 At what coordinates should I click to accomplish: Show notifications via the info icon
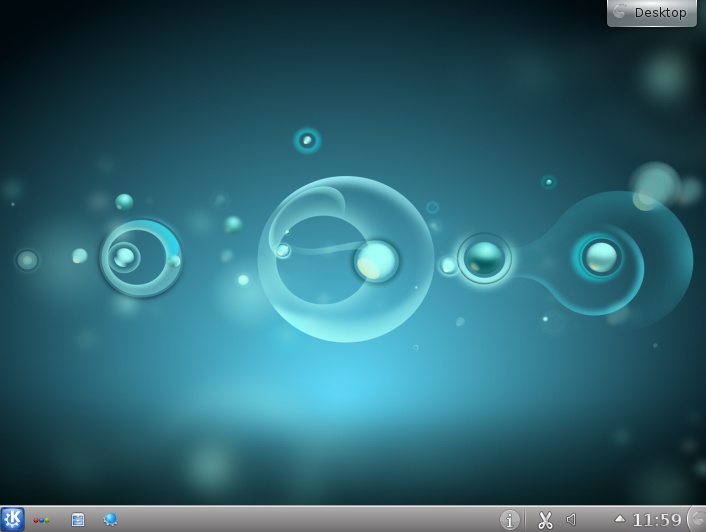pos(510,520)
